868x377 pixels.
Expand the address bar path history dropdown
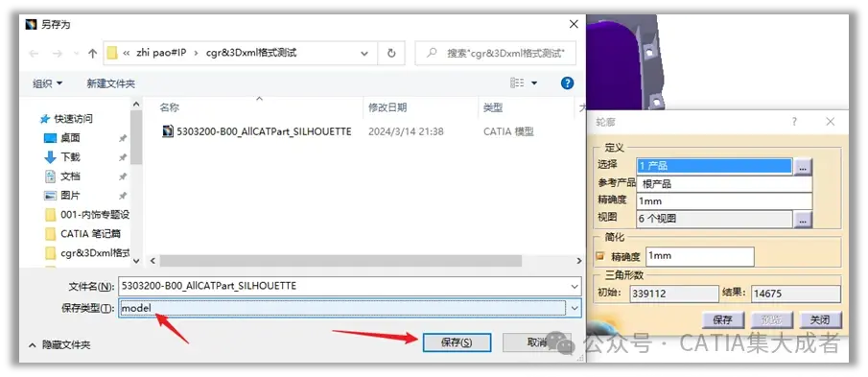coord(364,53)
